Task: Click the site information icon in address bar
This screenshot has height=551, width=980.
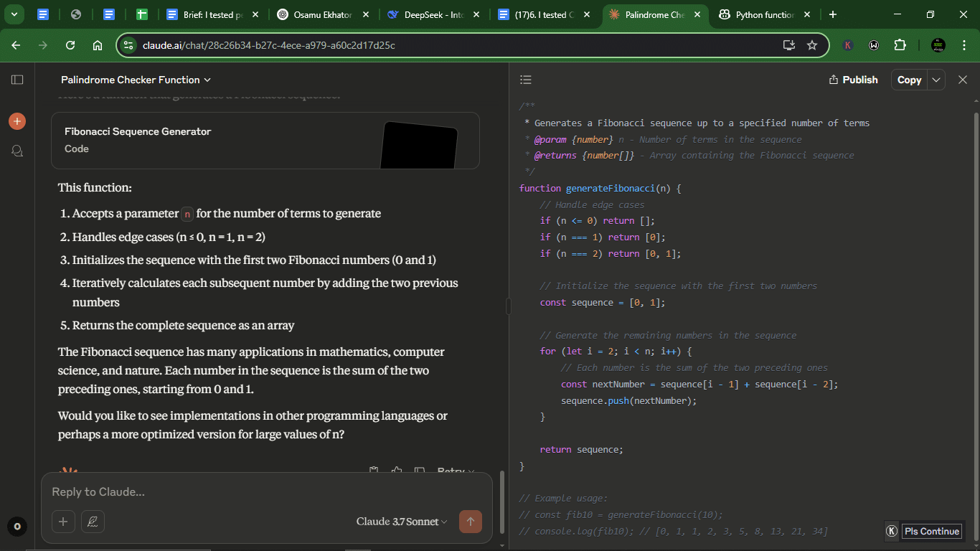Action: [128, 45]
